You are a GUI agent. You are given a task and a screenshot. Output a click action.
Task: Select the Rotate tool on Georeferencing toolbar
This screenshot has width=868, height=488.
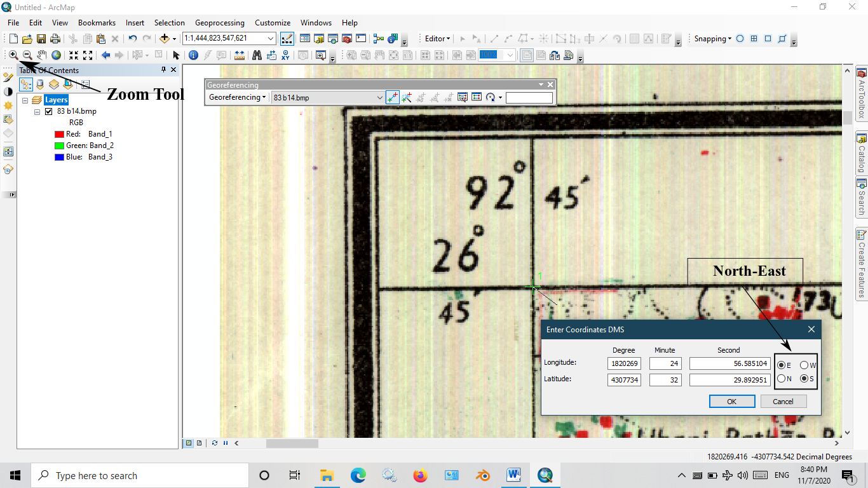pyautogui.click(x=490, y=97)
